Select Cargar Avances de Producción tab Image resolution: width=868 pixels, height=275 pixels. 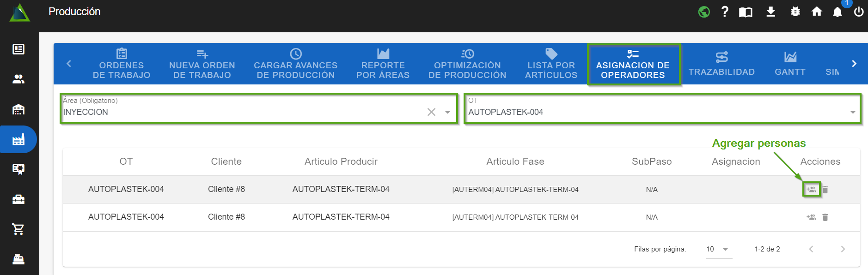(x=295, y=64)
